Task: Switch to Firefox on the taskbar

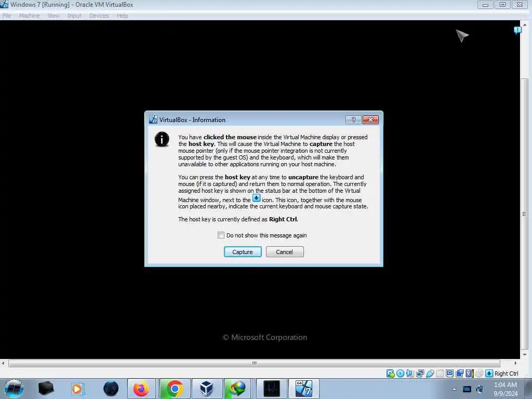Action: 141,389
